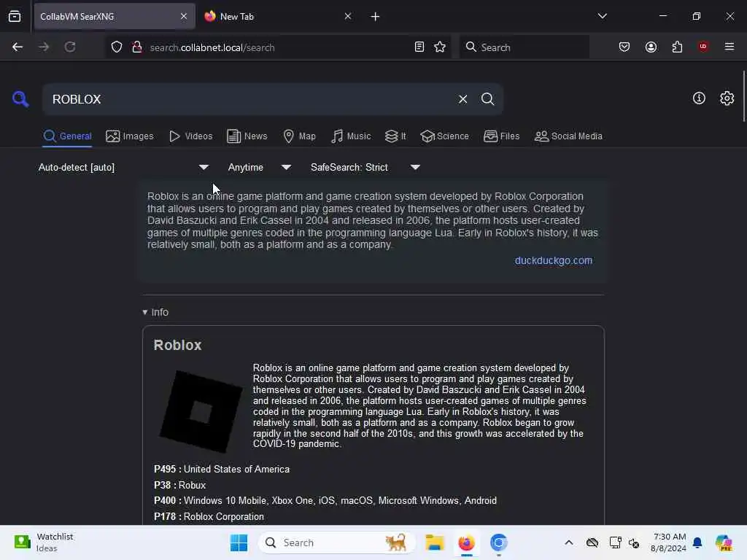Open Firefox application menu
The width and height of the screenshot is (747, 560).
pos(729,47)
